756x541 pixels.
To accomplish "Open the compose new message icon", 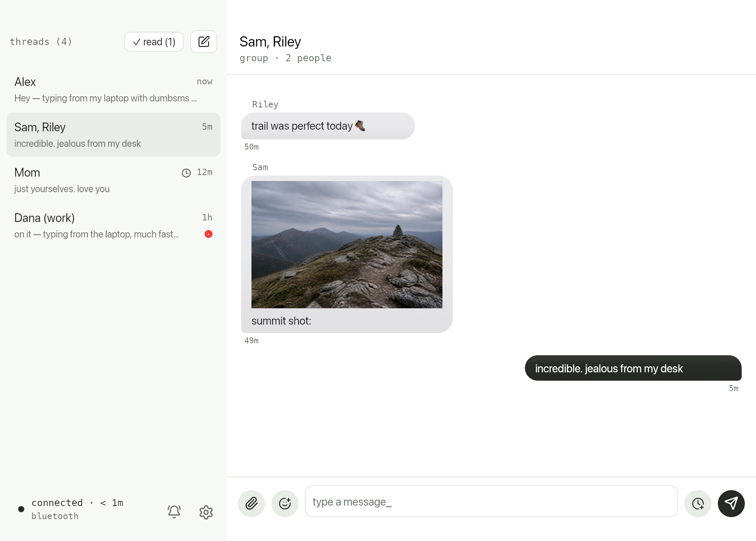I will (x=204, y=42).
